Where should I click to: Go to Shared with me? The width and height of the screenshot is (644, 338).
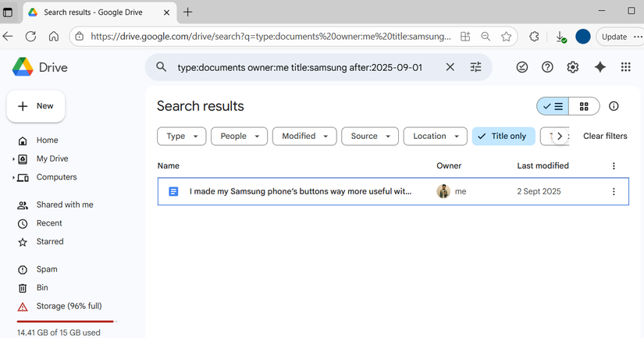[64, 205]
